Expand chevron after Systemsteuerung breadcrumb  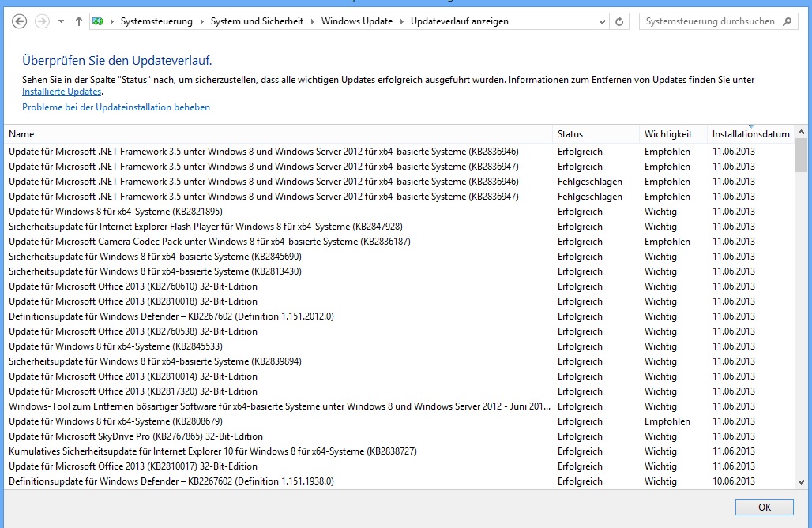tap(202, 22)
